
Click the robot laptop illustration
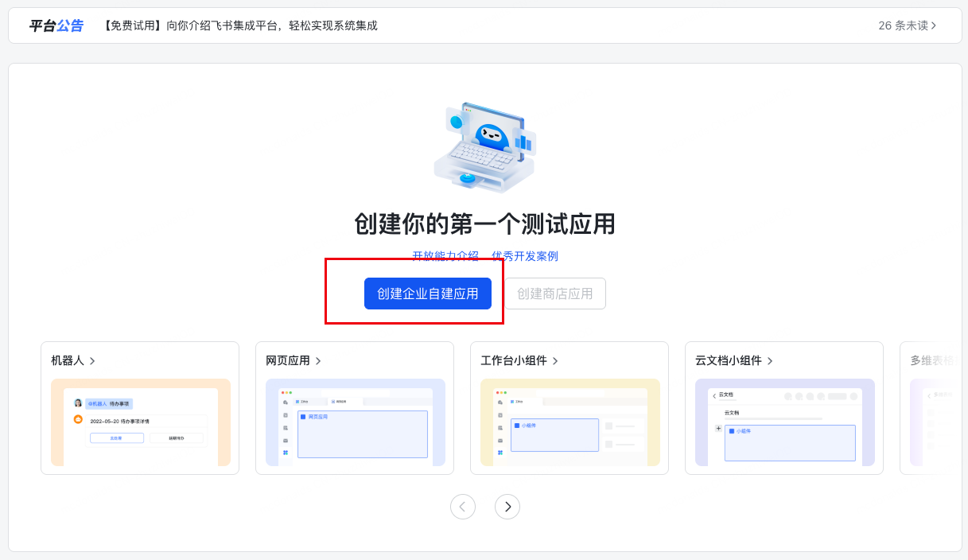pos(484,148)
